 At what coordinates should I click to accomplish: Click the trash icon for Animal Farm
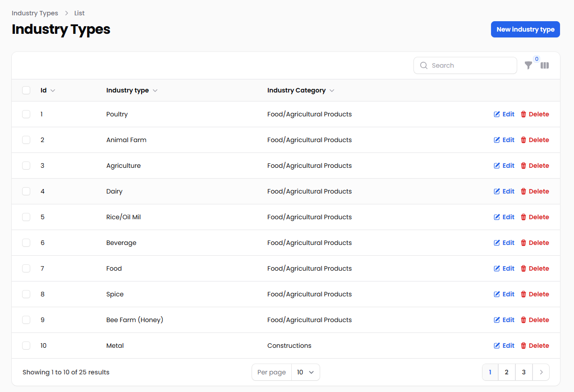(523, 140)
